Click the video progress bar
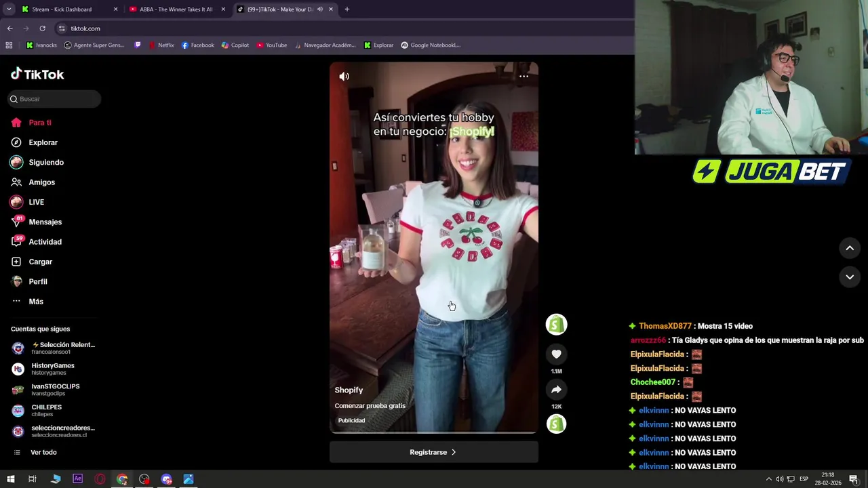 tap(434, 432)
